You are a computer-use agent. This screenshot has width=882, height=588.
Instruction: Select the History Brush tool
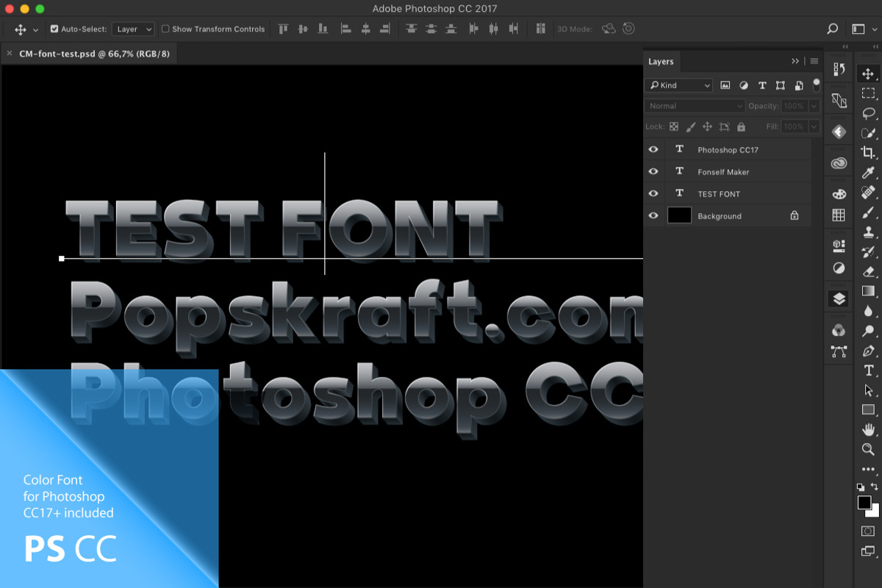(868, 252)
